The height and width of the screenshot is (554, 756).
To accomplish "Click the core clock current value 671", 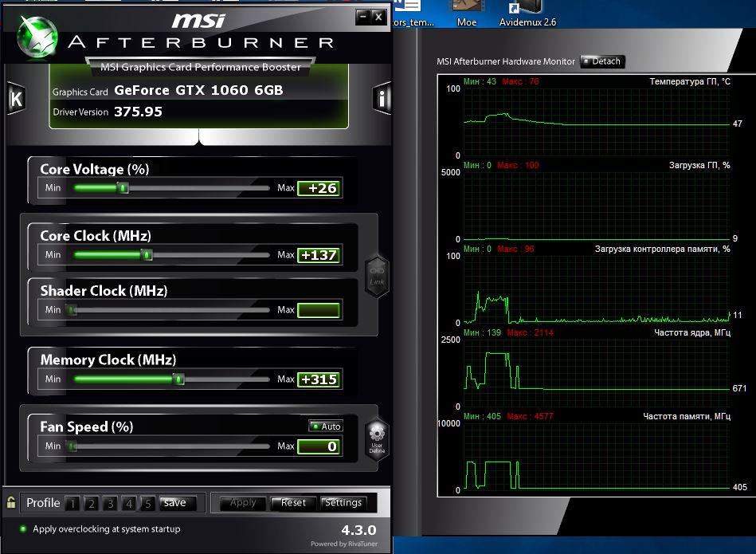I will click(x=739, y=388).
